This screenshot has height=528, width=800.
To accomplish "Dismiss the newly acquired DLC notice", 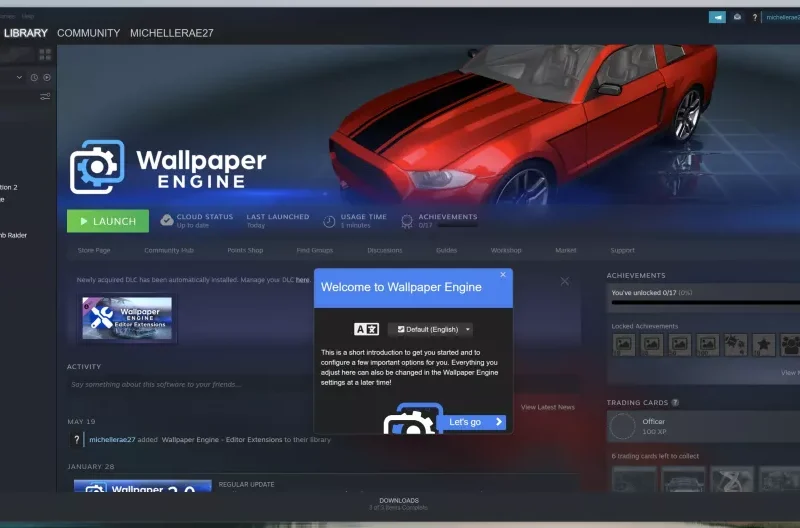I will pos(564,281).
